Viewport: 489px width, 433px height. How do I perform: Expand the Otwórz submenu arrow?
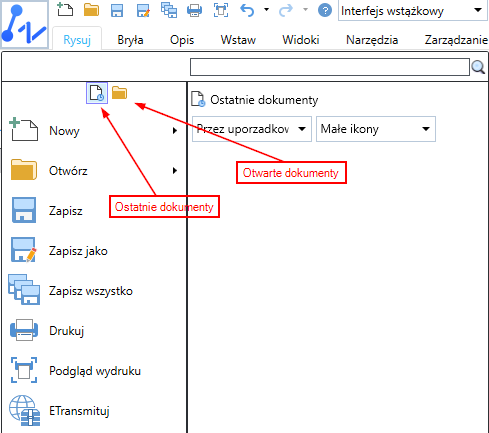(175, 171)
